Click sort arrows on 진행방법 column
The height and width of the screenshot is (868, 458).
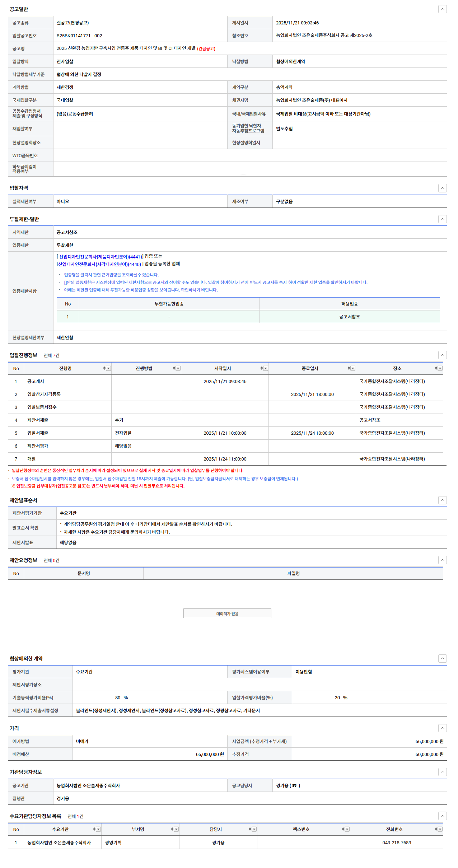(174, 368)
